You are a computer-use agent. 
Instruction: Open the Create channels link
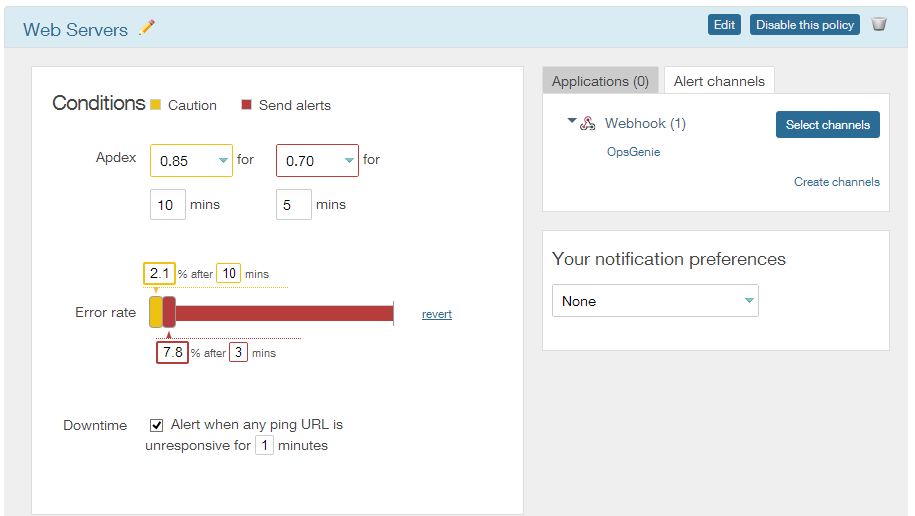coord(836,182)
